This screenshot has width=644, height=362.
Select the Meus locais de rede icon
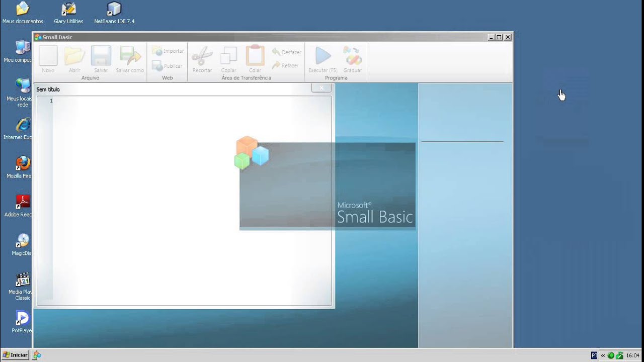coord(21,93)
